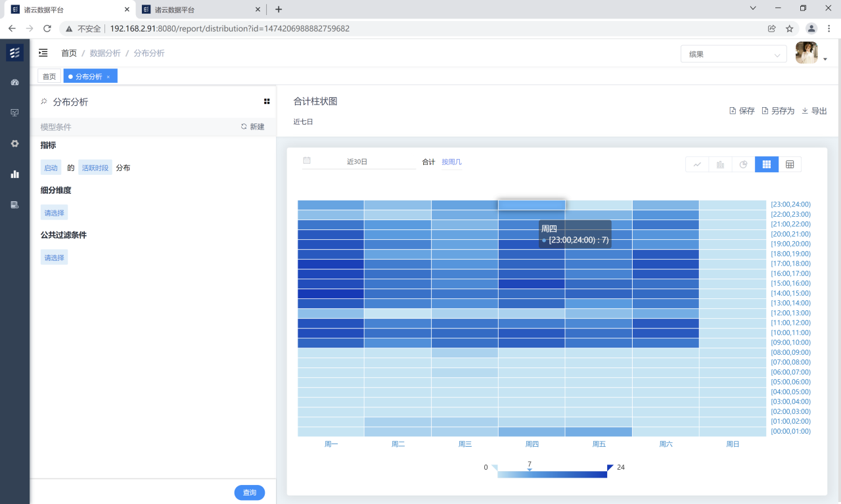This screenshot has width=841, height=504.
Task: Click the [12:00,13:00) time axis label
Action: tap(791, 313)
